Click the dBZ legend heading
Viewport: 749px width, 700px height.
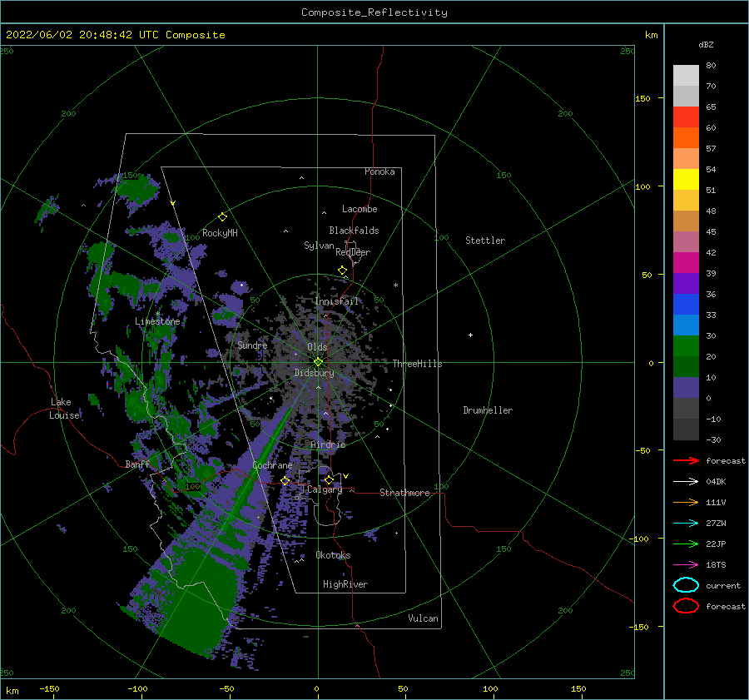tap(706, 44)
